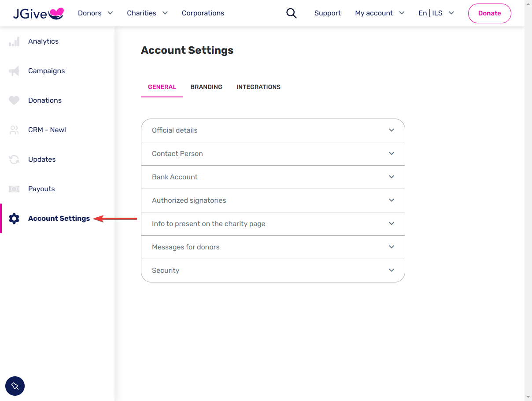Expand the Authorized signatories section
This screenshot has height=401, width=532.
273,200
